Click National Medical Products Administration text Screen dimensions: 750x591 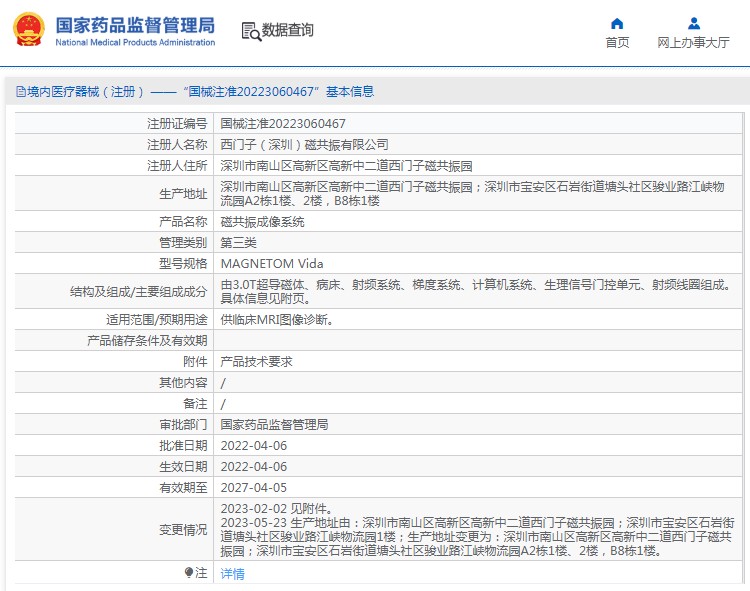pos(135,43)
